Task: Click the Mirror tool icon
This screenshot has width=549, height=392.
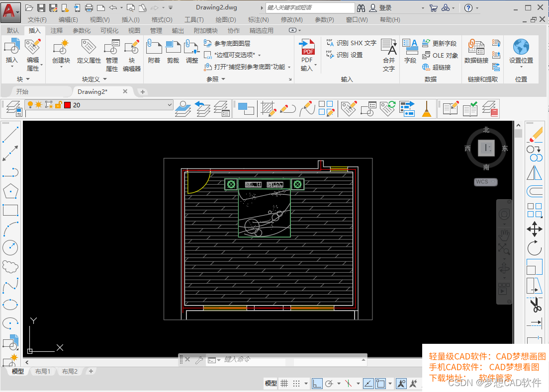Action: point(535,173)
